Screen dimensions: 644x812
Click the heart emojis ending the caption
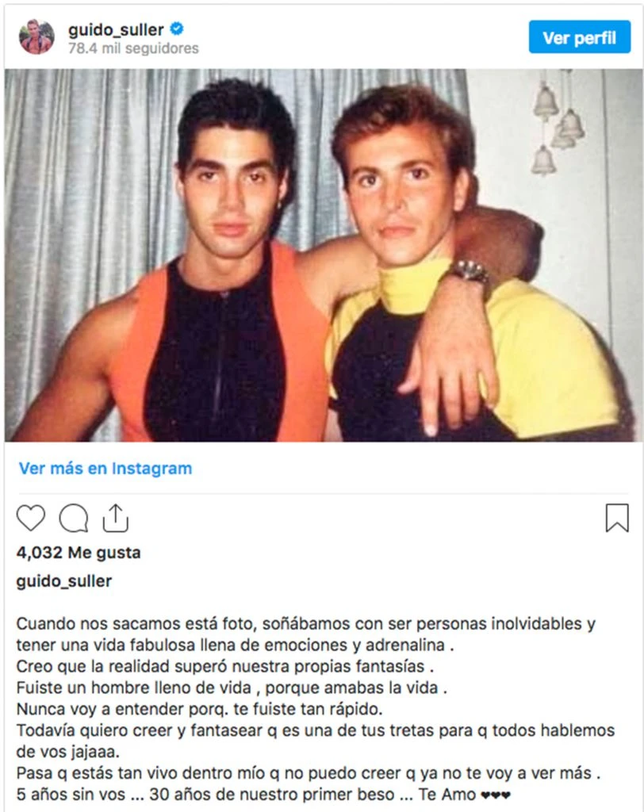click(496, 795)
